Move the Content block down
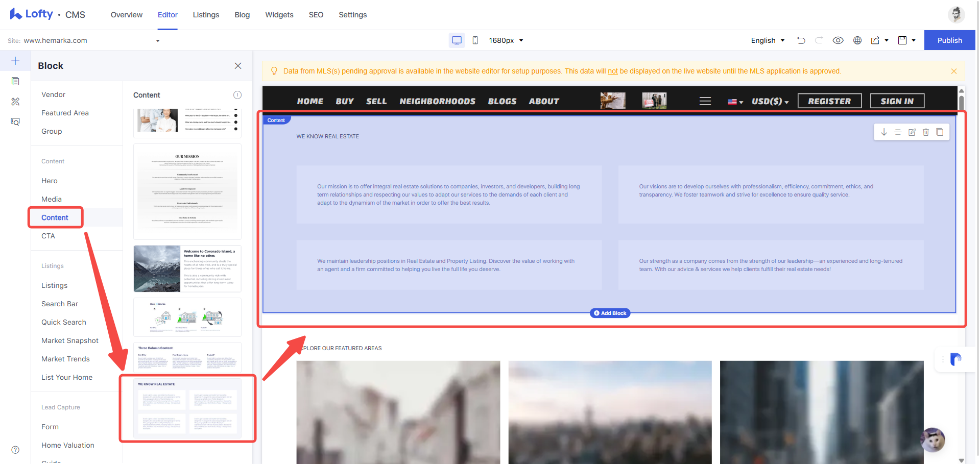Image resolution: width=980 pixels, height=464 pixels. pos(884,132)
